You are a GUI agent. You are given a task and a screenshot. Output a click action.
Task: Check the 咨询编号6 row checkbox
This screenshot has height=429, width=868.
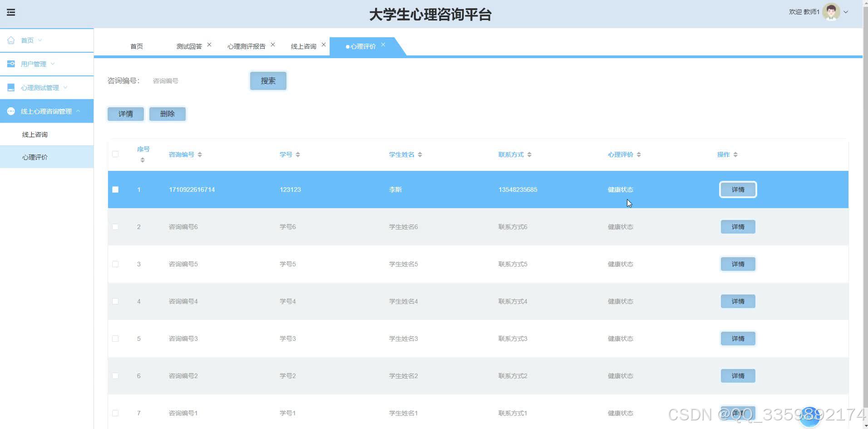pyautogui.click(x=115, y=227)
